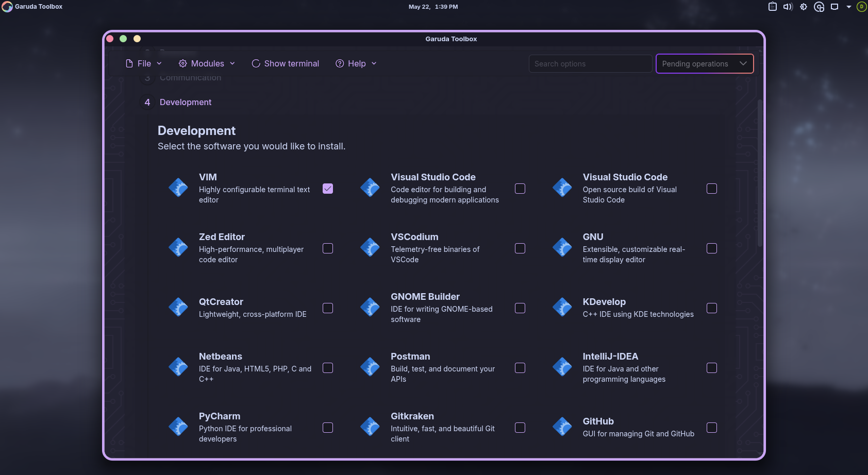868x475 pixels.
Task: Click the GNOME Builder application icon
Action: click(x=370, y=307)
